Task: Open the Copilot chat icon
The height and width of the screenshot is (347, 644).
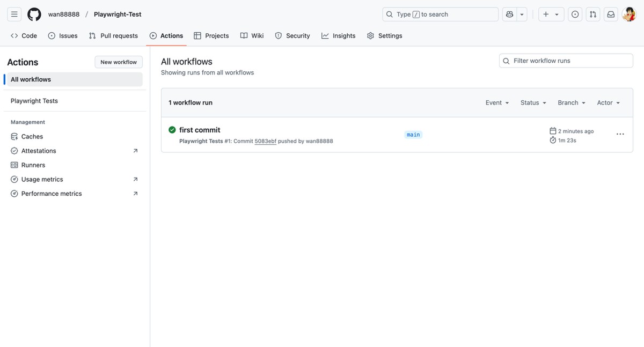Action: (509, 14)
